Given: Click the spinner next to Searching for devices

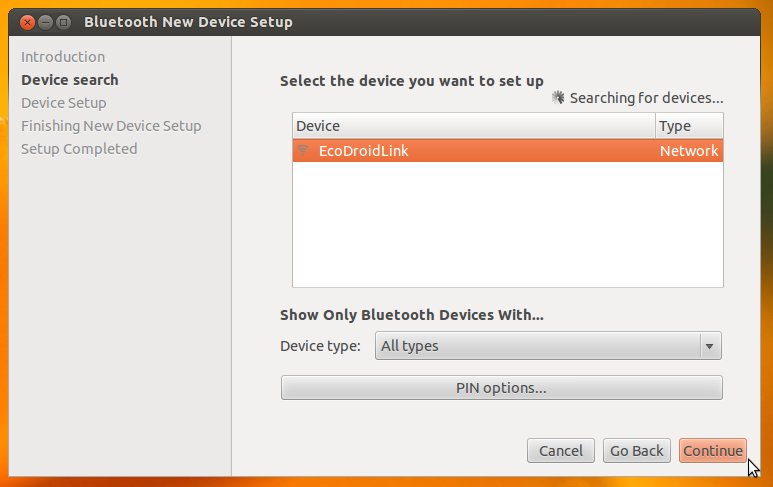Looking at the screenshot, I should tap(559, 98).
